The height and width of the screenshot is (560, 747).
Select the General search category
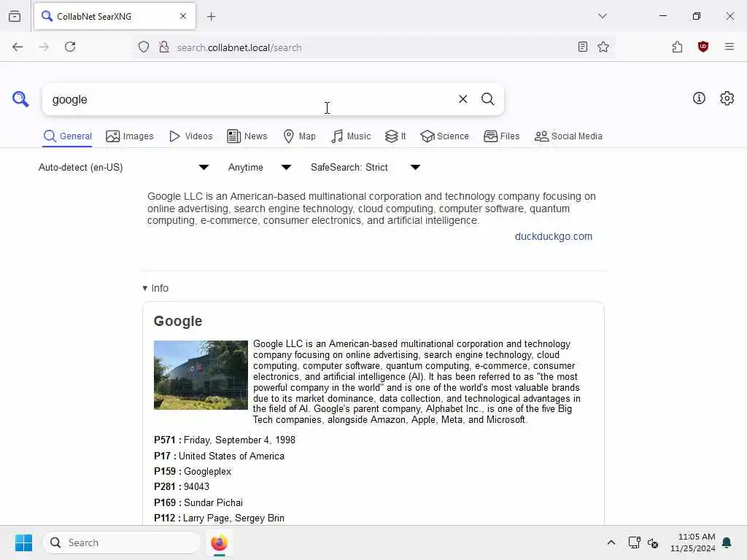coord(68,136)
